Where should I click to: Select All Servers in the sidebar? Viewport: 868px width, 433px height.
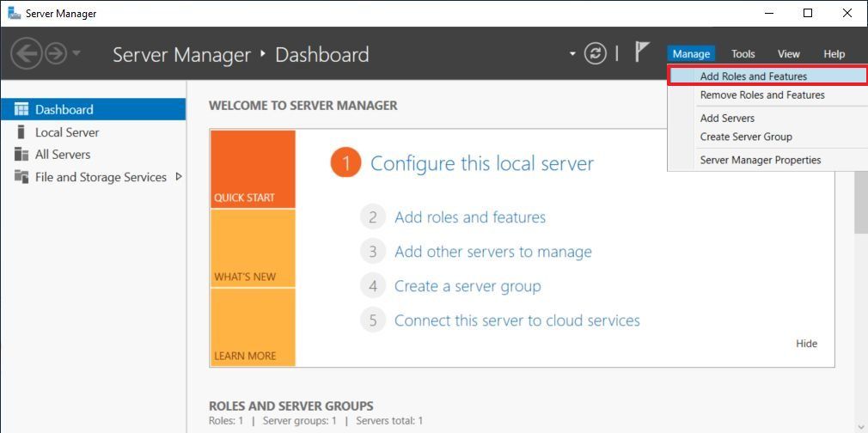[93, 154]
